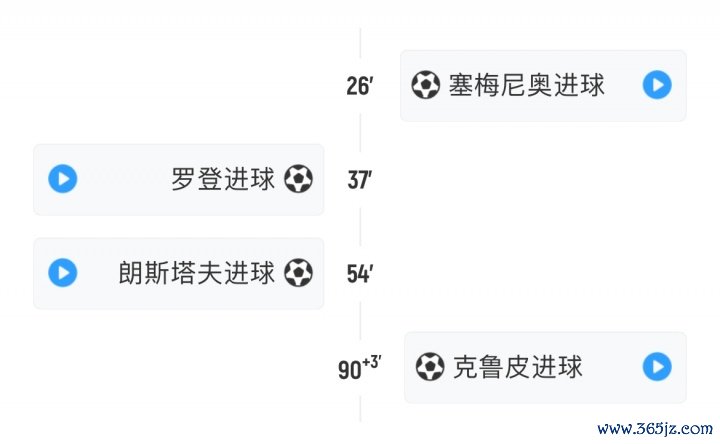The image size is (720, 444).
Task: Play the 朗斯塔夫进球 goal replay
Action: tap(63, 272)
